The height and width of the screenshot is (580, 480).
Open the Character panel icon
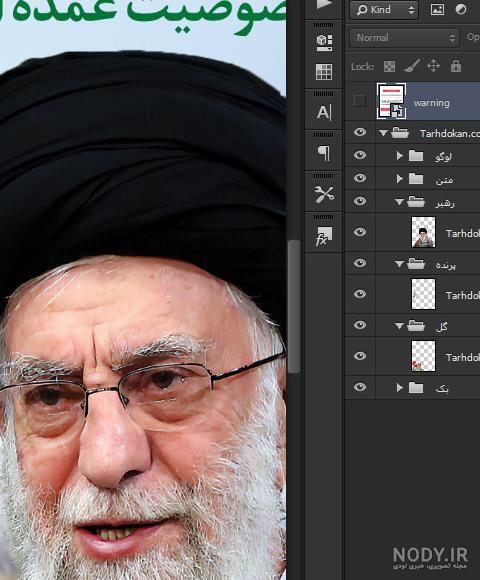pos(324,112)
